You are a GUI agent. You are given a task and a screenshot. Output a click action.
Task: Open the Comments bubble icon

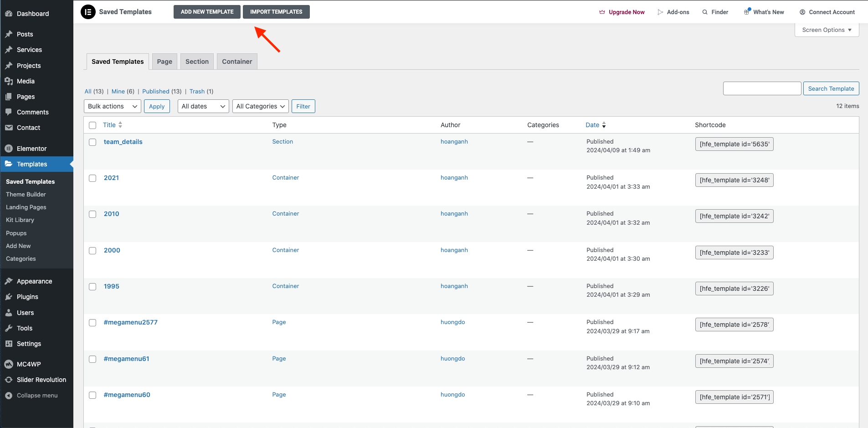(9, 112)
